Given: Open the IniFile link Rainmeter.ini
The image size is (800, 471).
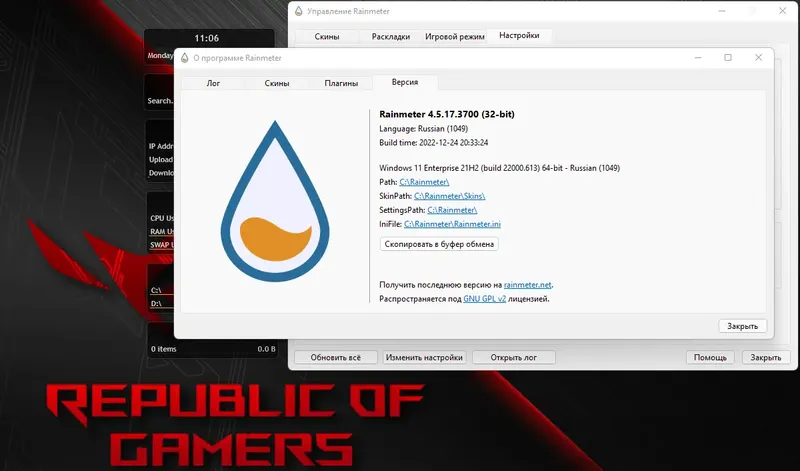Looking at the screenshot, I should (x=452, y=224).
